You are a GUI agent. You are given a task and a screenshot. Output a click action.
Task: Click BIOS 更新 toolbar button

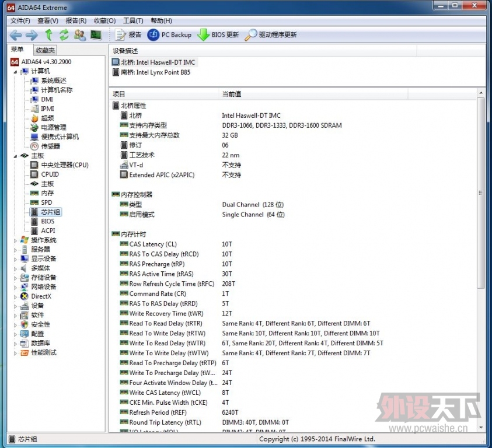point(218,35)
